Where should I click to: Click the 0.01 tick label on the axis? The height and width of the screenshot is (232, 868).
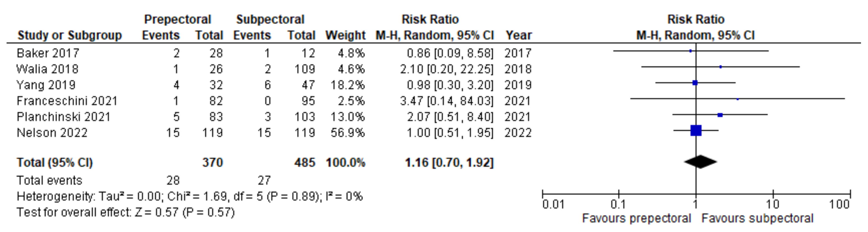coord(553,204)
